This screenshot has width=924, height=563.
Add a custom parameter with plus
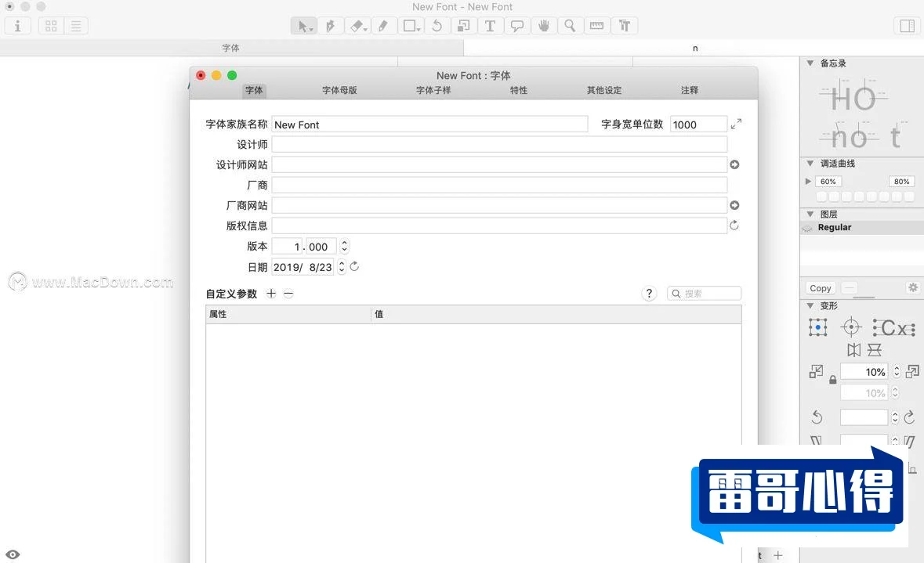coord(271,294)
